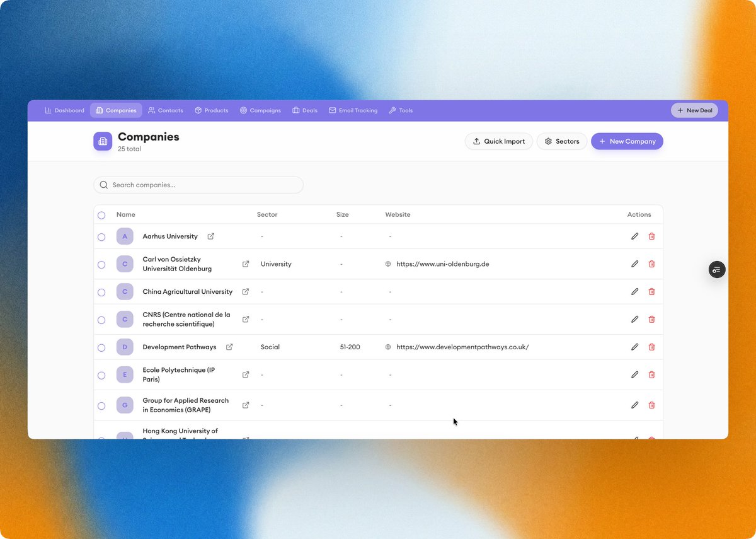Switch to the Deals tab
756x539 pixels.
tap(305, 110)
